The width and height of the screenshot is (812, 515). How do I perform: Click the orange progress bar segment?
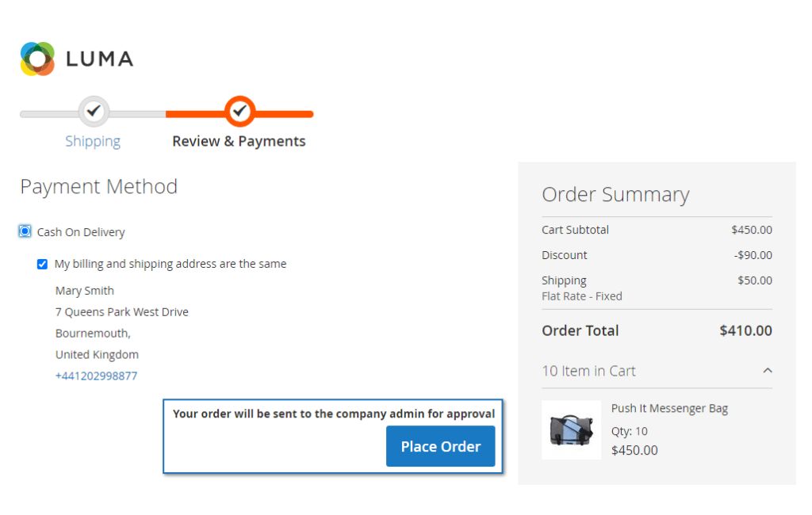point(239,114)
